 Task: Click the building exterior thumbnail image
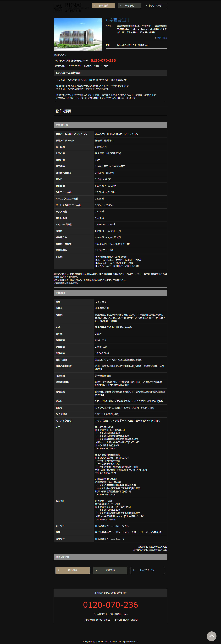pyautogui.click(x=78, y=34)
